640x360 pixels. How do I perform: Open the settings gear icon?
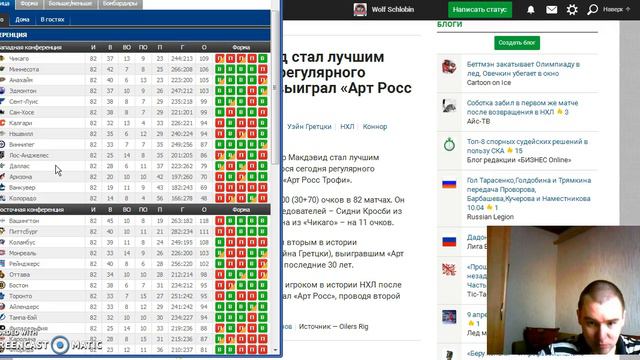pos(572,9)
